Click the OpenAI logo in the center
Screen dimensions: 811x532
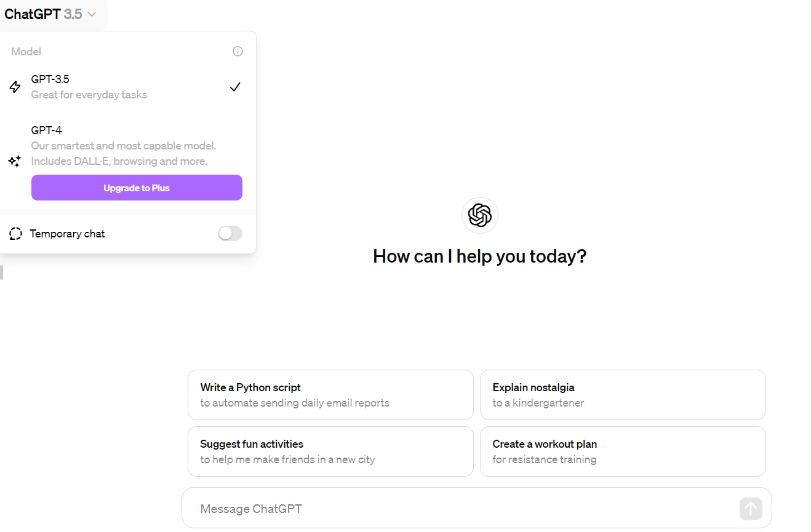click(x=480, y=215)
